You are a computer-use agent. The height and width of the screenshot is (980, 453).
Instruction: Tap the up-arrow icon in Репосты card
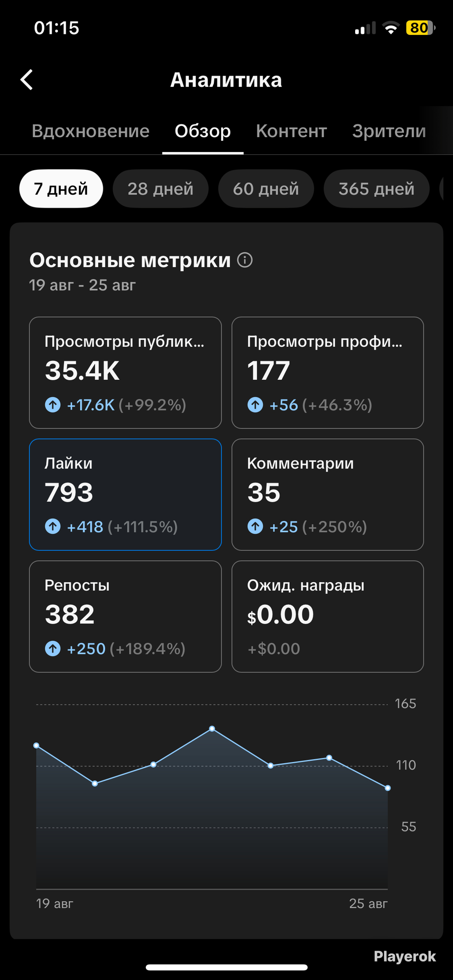tap(53, 649)
